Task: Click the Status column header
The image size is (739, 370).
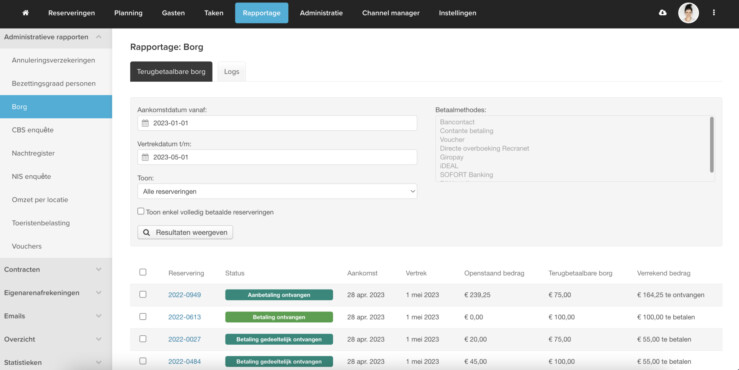Action: click(235, 273)
